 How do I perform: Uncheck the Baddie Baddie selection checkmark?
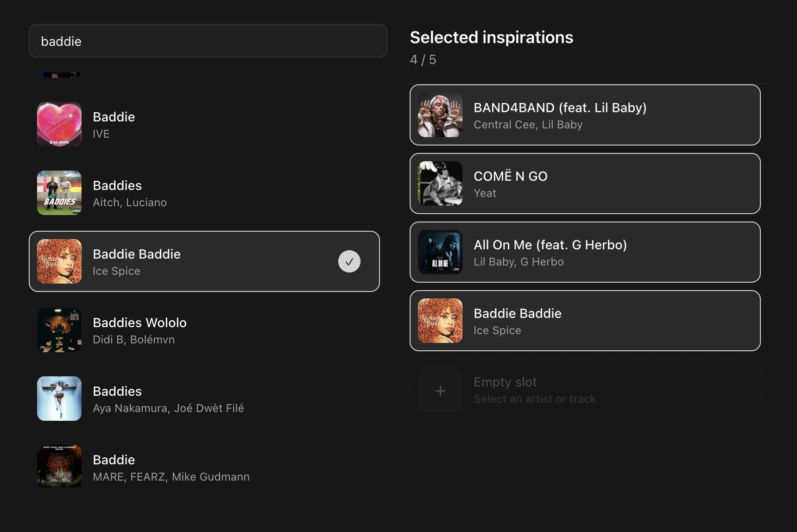(x=349, y=261)
